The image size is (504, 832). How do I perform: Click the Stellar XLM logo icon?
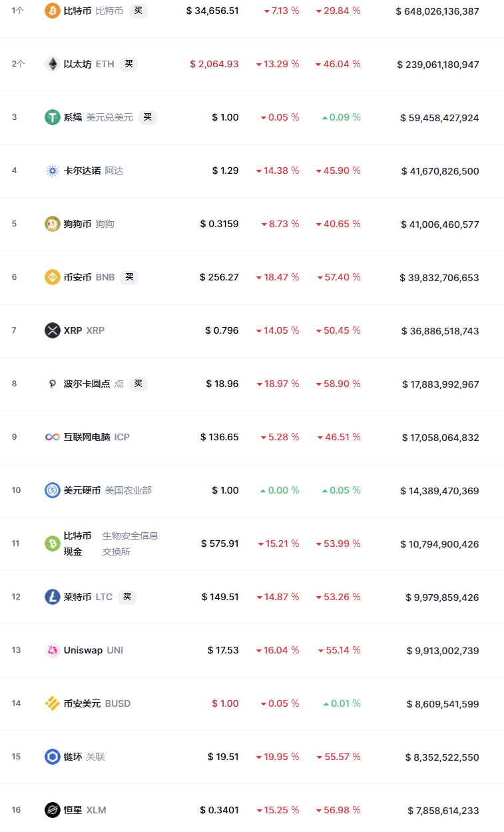point(52,810)
